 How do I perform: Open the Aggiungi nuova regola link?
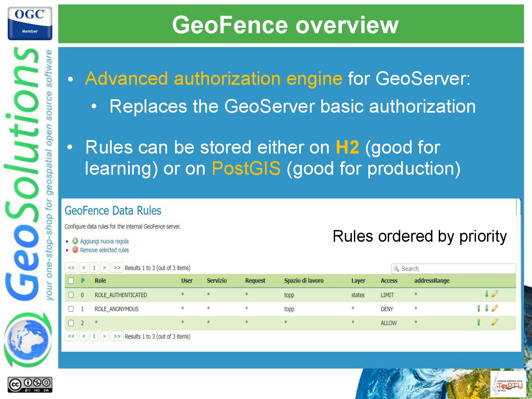(104, 241)
